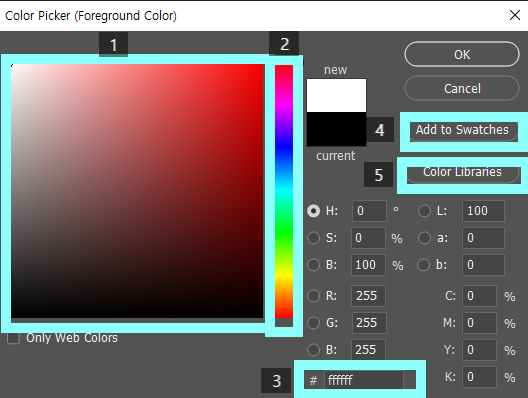This screenshot has width=528, height=398.
Task: Click the current color black swatch
Action: coord(336,129)
